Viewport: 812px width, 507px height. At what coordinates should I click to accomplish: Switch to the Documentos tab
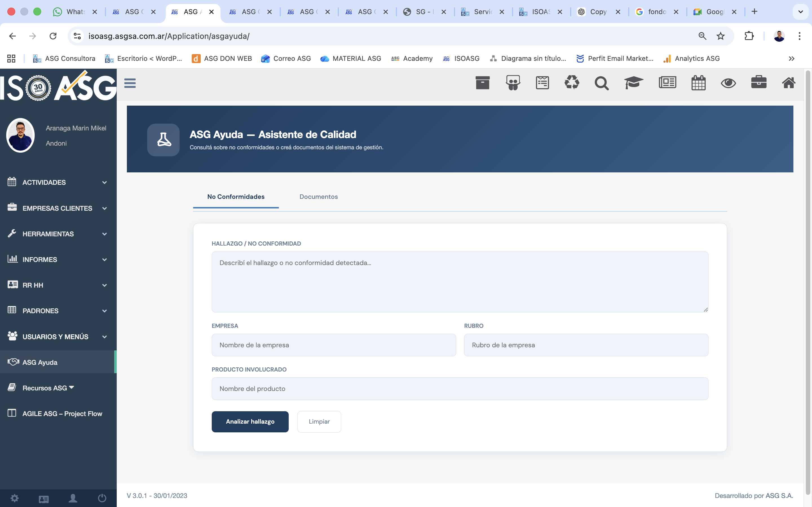(318, 197)
